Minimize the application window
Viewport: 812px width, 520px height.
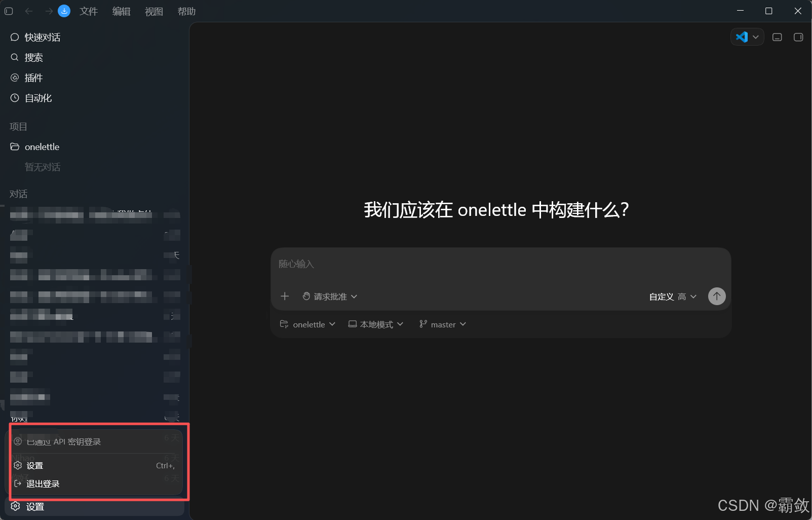(740, 11)
